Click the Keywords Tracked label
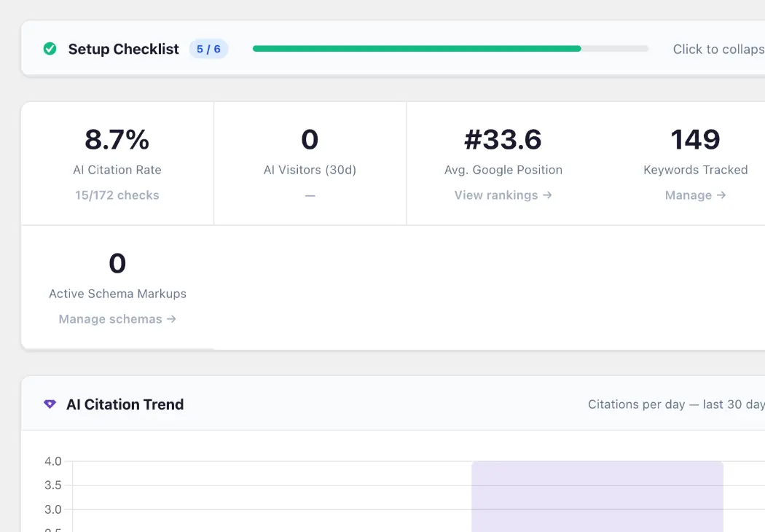The image size is (765, 532). pyautogui.click(x=695, y=170)
